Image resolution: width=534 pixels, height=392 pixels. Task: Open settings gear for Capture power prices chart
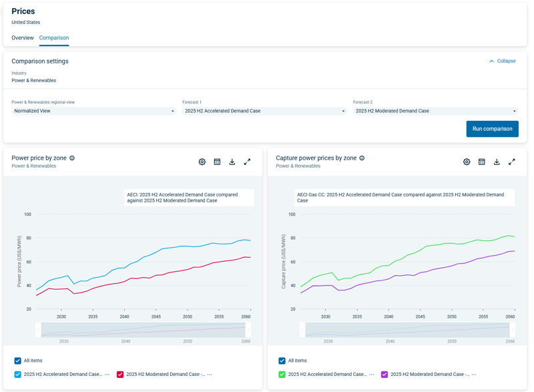tap(467, 162)
